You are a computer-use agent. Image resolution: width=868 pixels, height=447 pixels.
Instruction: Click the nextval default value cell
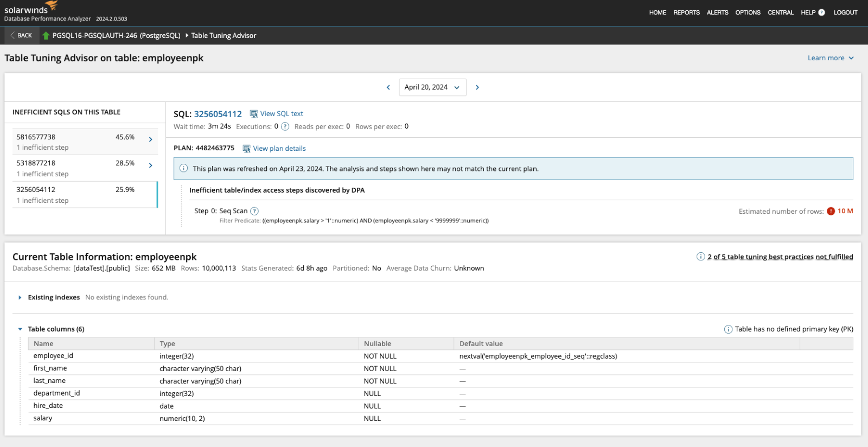(x=538, y=356)
